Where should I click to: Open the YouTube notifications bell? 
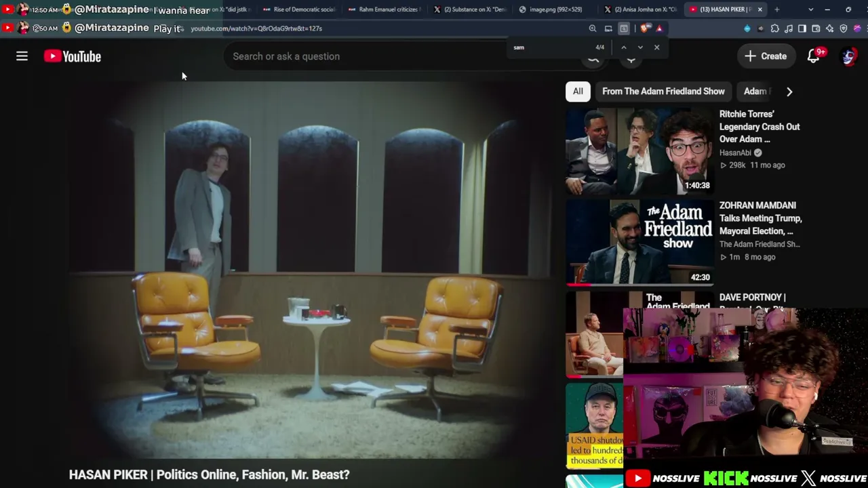tap(813, 56)
